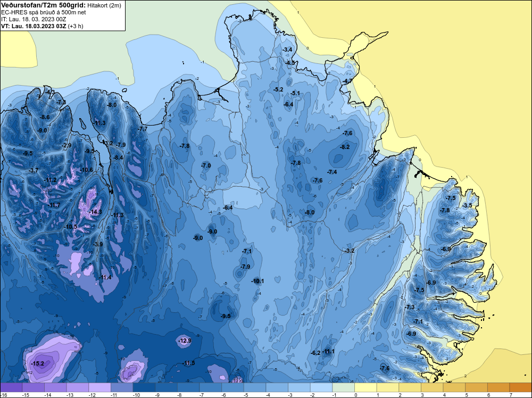Click the -3.9 temperature value
The height and width of the screenshot is (398, 532).
pyautogui.click(x=98, y=244)
